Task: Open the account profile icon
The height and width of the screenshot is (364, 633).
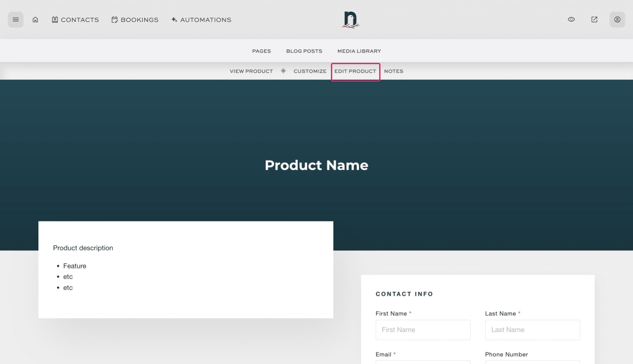Action: point(617,19)
